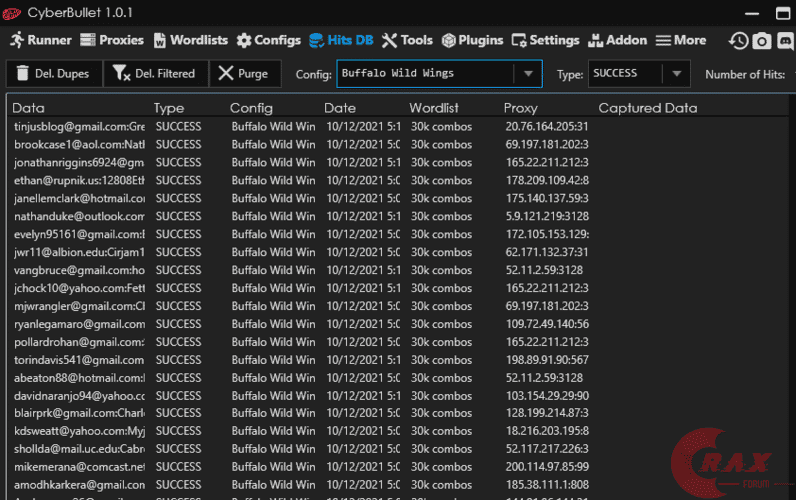Open the Discord icon link
The width and height of the screenshot is (796, 500).
point(785,41)
